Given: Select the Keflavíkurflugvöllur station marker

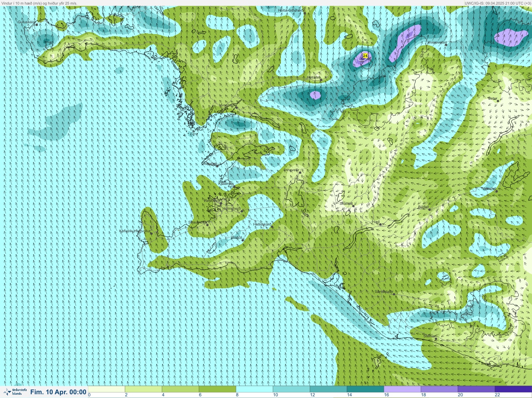Looking at the screenshot, I should click(x=152, y=233).
